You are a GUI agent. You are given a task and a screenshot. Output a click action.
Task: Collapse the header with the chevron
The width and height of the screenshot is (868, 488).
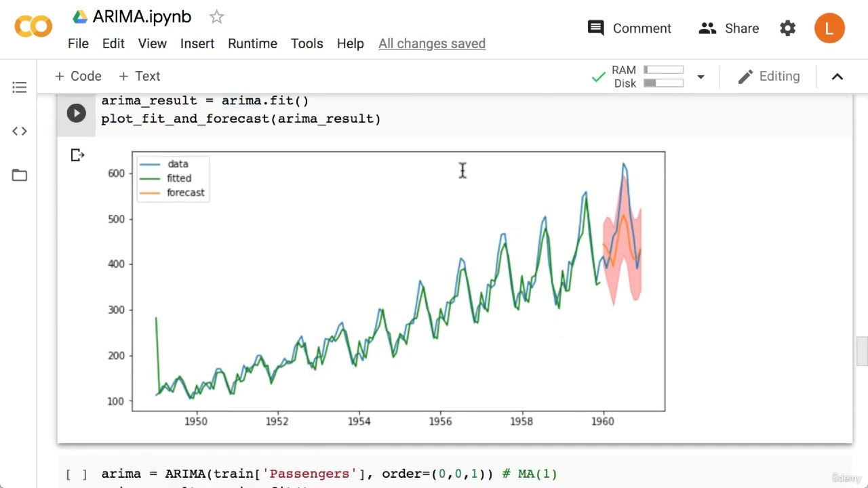837,77
